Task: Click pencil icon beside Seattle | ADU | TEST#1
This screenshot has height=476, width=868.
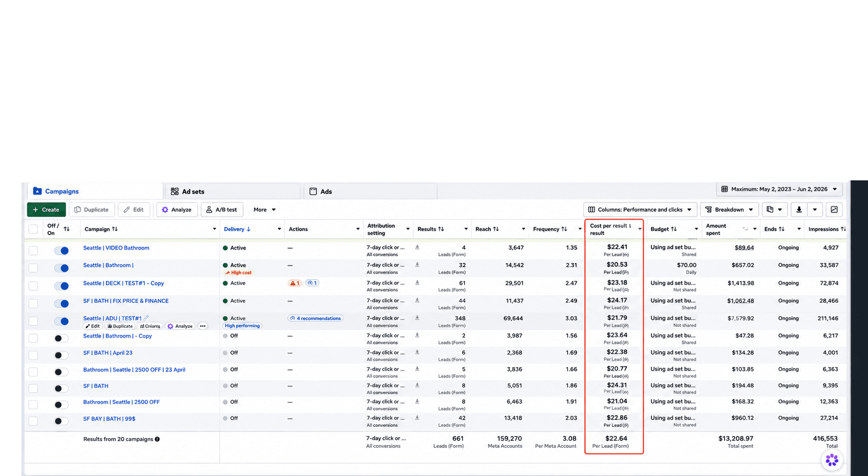Action: tap(146, 318)
